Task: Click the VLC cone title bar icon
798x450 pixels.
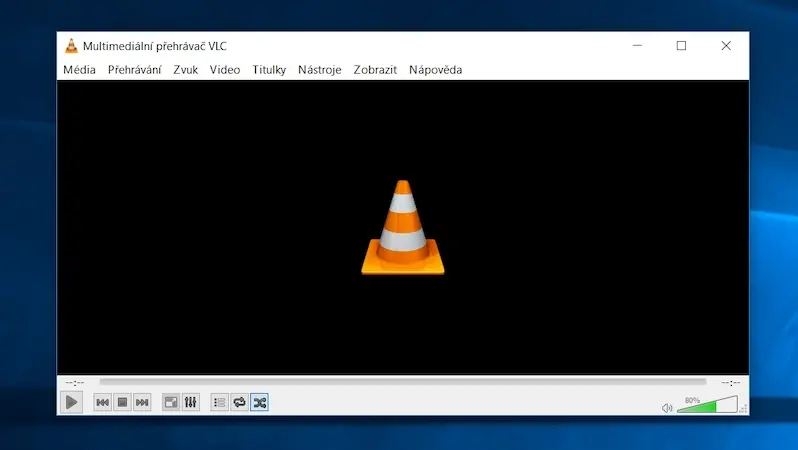Action: pyautogui.click(x=71, y=46)
